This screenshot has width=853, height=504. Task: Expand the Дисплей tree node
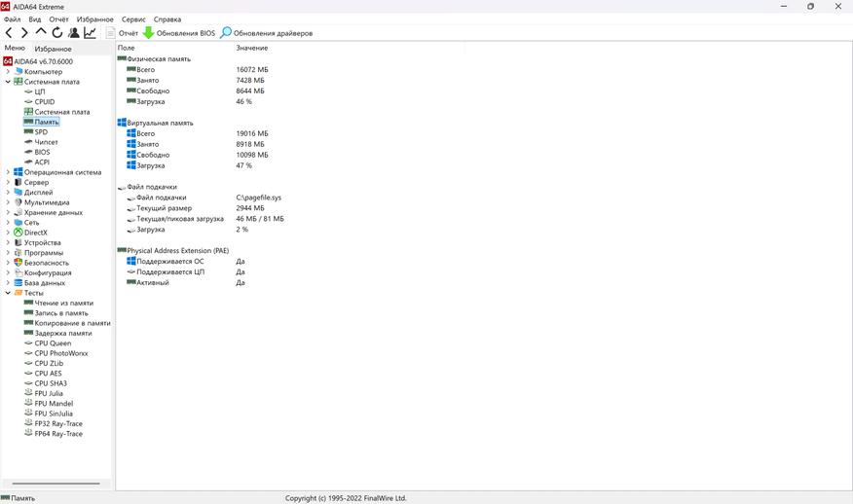click(8, 193)
